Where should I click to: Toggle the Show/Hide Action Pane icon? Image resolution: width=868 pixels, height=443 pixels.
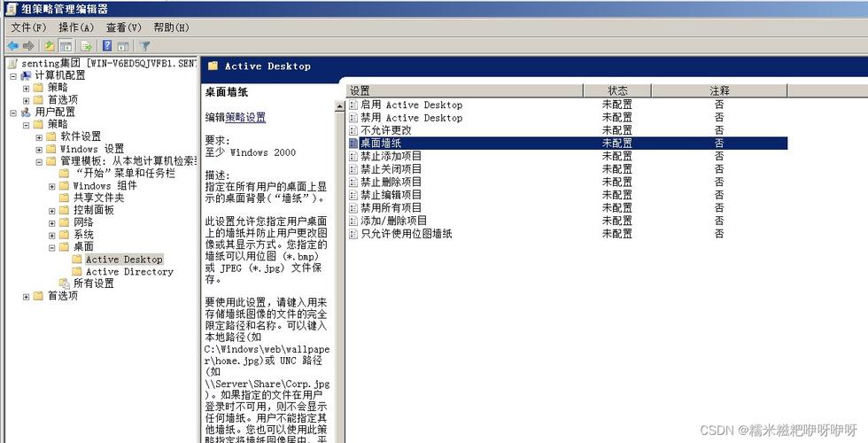click(123, 46)
